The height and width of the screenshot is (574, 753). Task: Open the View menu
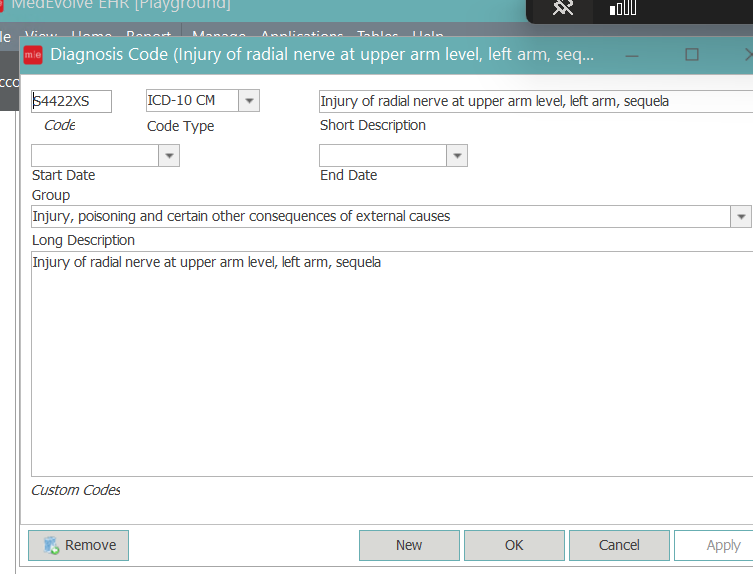[x=41, y=36]
